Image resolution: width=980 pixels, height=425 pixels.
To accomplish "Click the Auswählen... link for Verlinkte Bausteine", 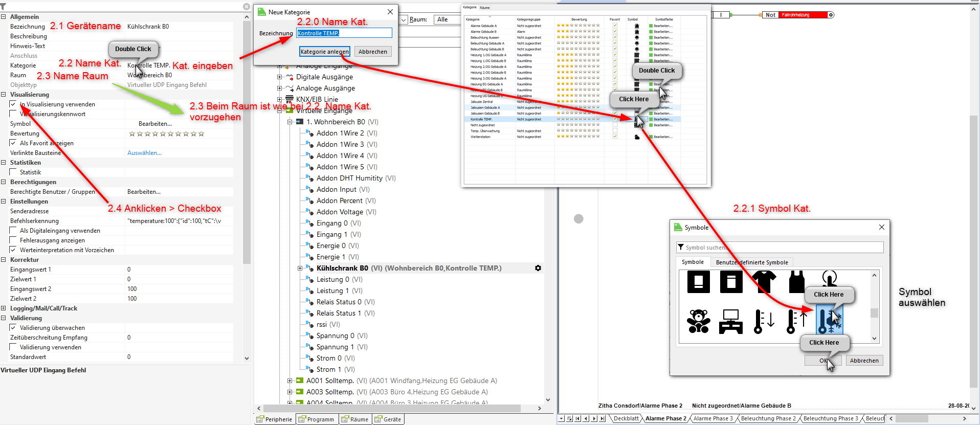I will (x=144, y=153).
